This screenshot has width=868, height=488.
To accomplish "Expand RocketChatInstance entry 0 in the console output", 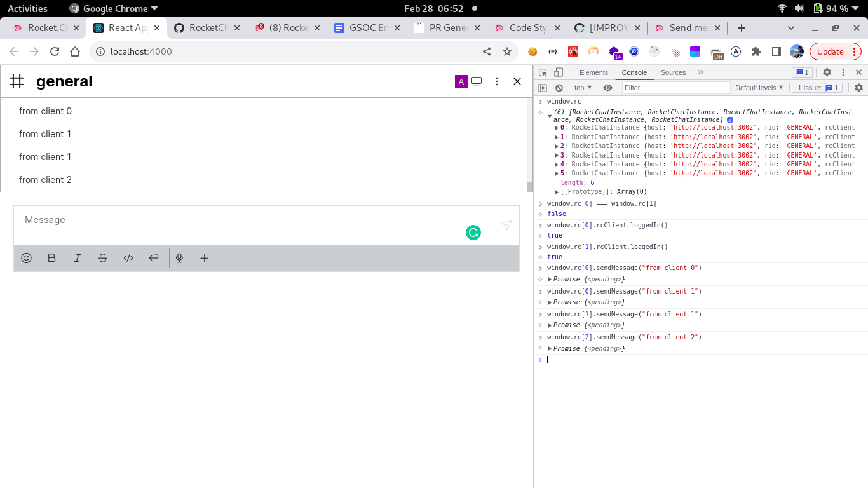I will tap(556, 127).
